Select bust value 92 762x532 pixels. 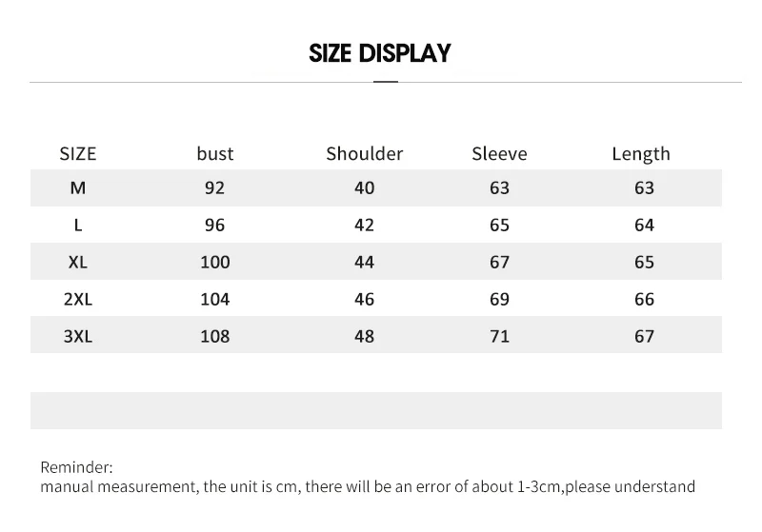(215, 187)
